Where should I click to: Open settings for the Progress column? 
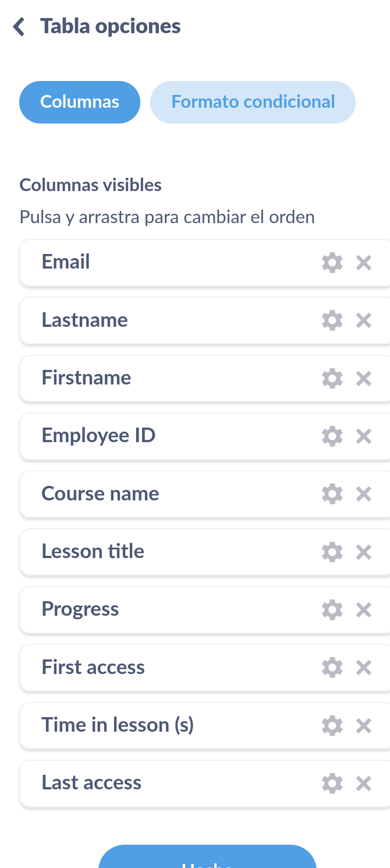332,609
